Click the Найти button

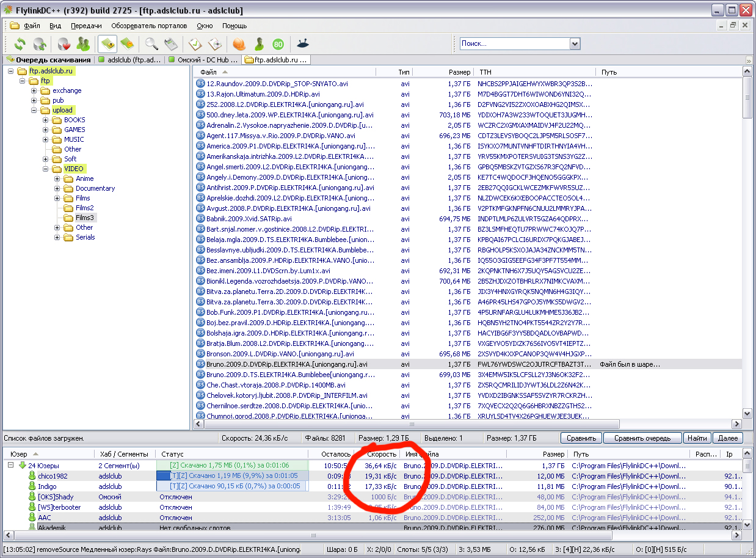(696, 438)
